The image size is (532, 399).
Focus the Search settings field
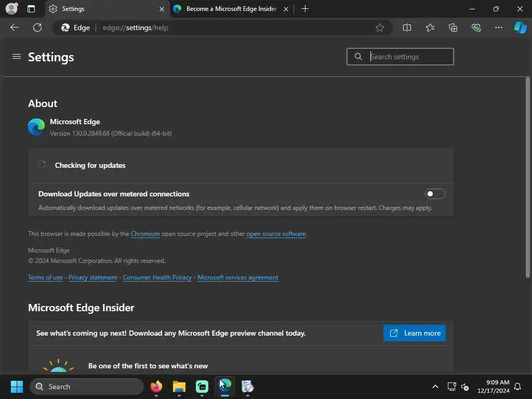tap(400, 57)
